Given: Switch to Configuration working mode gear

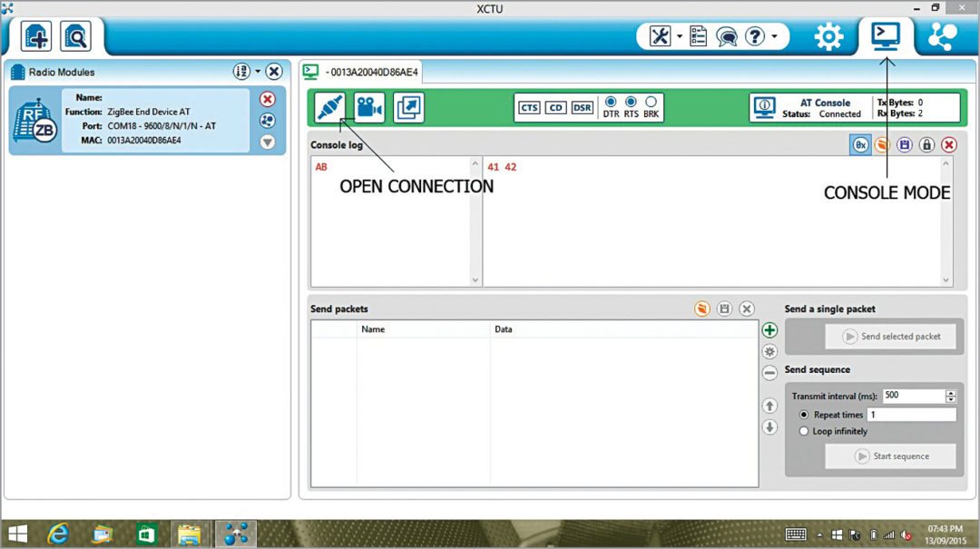Looking at the screenshot, I should tap(828, 36).
